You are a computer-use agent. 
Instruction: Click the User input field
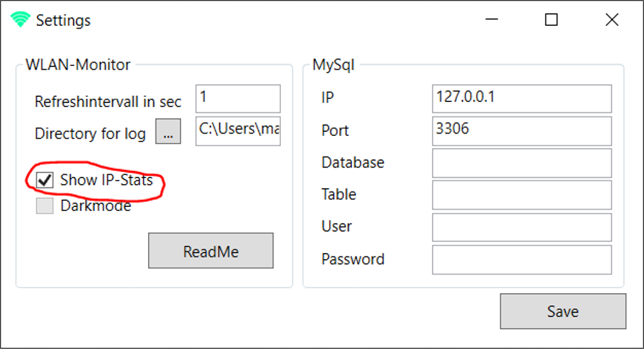point(522,227)
